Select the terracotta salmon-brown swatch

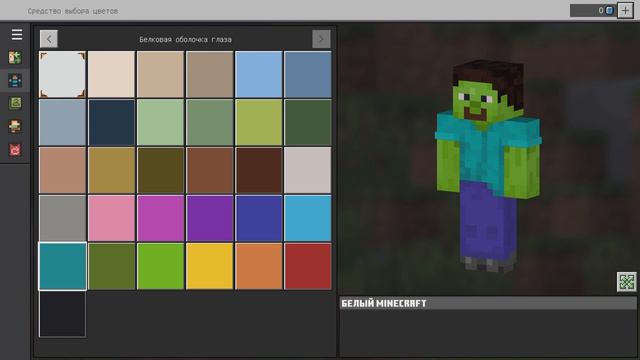pyautogui.click(x=62, y=170)
